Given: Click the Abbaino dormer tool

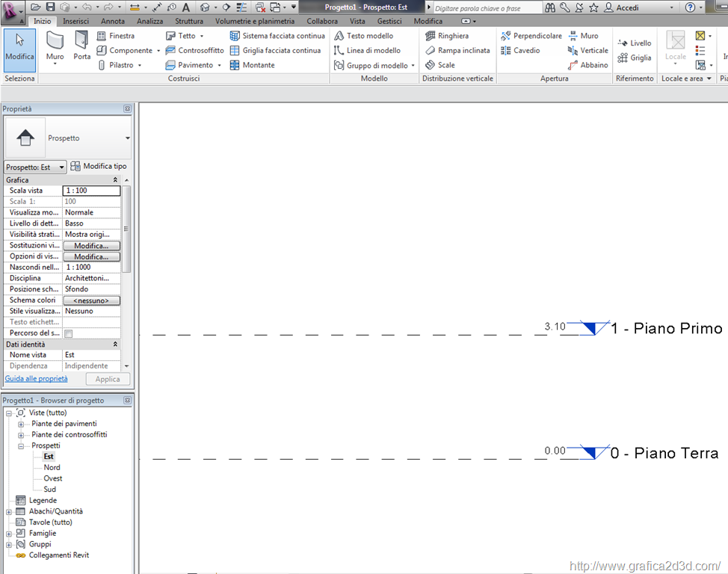Looking at the screenshot, I should point(588,65).
